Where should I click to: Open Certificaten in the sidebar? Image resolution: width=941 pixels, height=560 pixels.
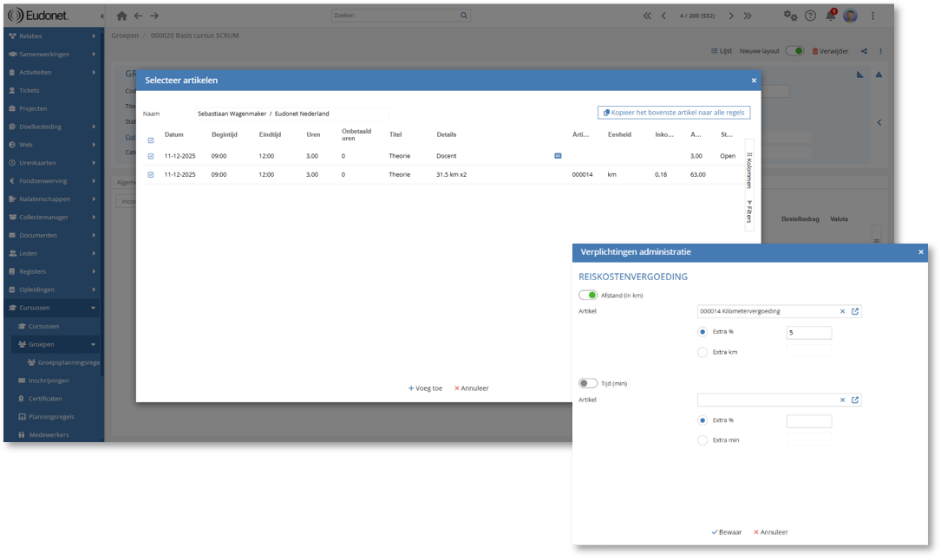(45, 399)
